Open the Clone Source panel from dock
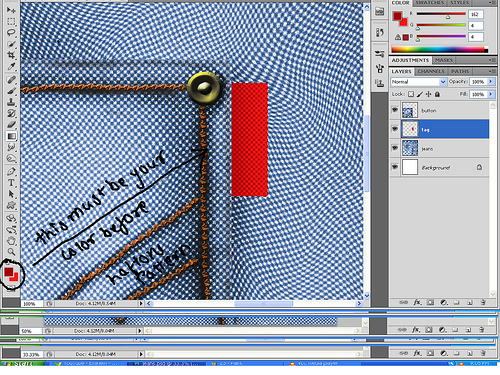Viewport: 500px width, 375px height. [x=379, y=83]
